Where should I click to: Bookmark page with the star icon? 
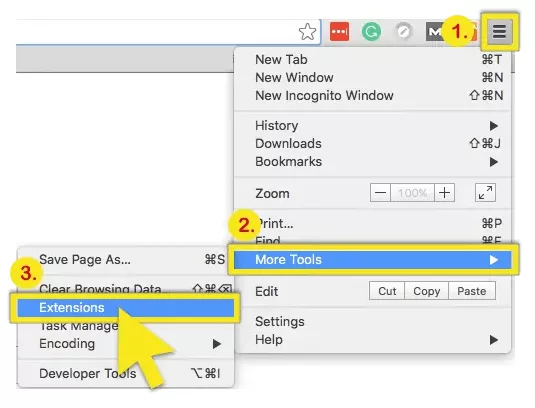[x=307, y=32]
